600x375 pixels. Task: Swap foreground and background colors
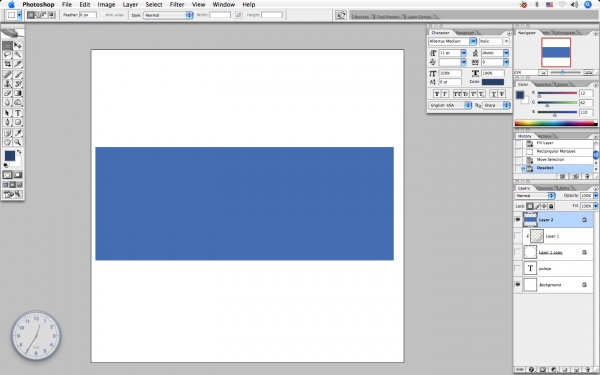coord(19,152)
